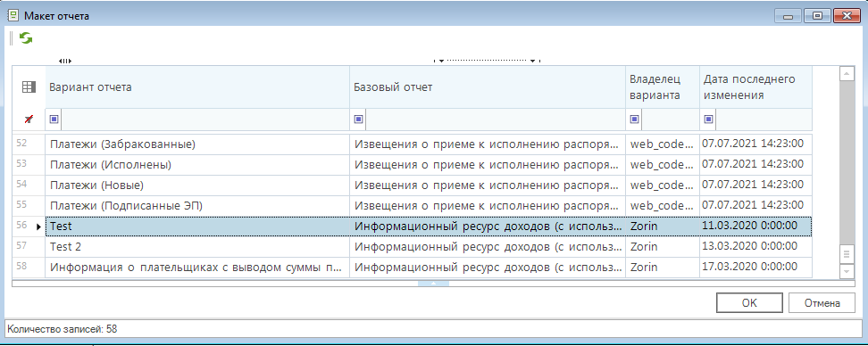Sort by Вариант отчета column header
Image resolution: width=868 pixels, height=346 pixels.
point(197,86)
